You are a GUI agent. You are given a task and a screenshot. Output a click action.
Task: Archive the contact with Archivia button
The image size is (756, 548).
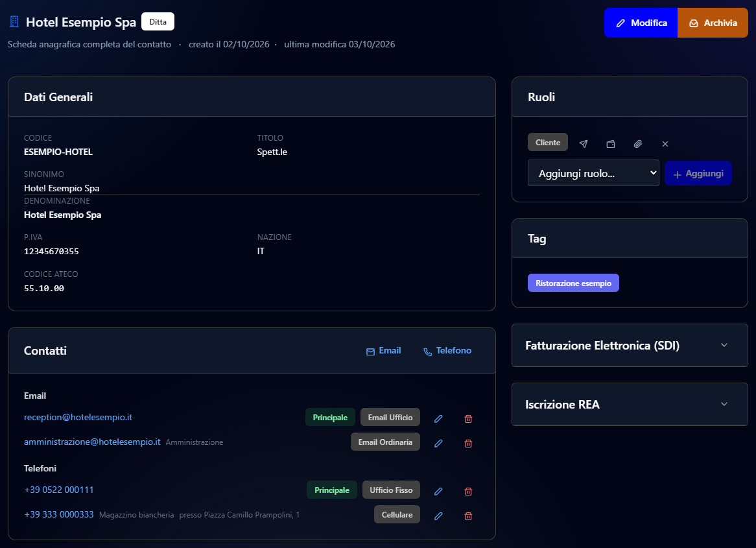713,23
